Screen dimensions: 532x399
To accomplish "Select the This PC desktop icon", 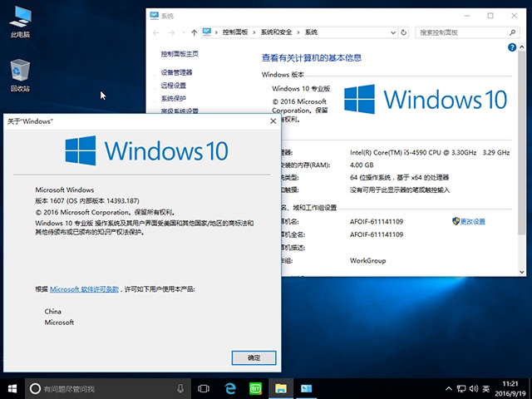I will 20,22.
